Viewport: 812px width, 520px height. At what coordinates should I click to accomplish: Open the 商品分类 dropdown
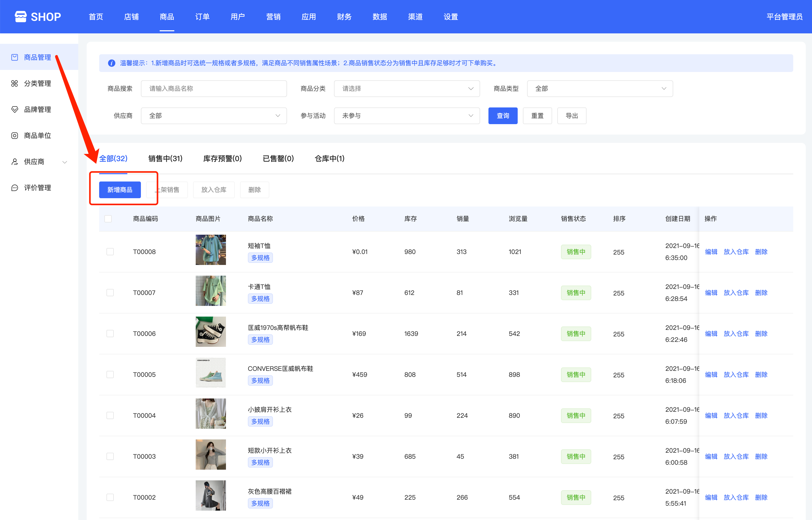click(x=407, y=88)
